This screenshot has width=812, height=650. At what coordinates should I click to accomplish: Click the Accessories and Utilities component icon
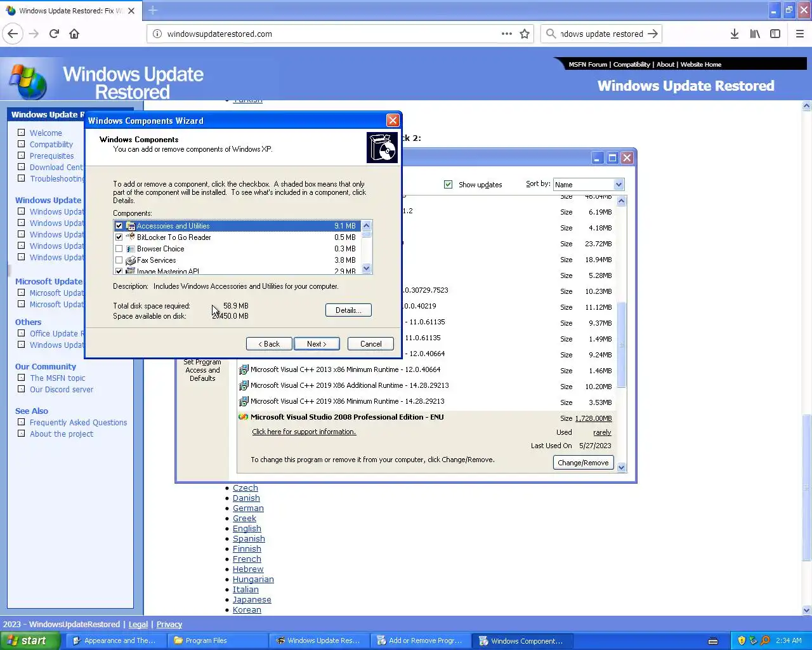pyautogui.click(x=131, y=226)
